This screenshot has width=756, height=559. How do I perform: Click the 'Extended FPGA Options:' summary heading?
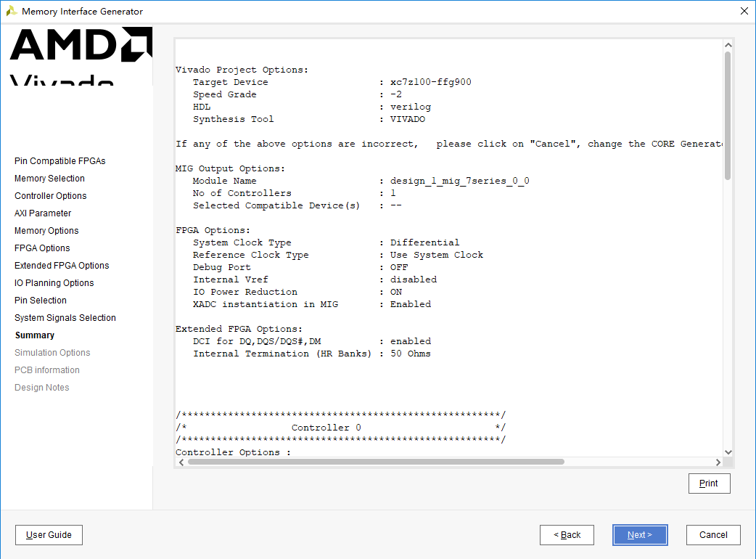(239, 329)
